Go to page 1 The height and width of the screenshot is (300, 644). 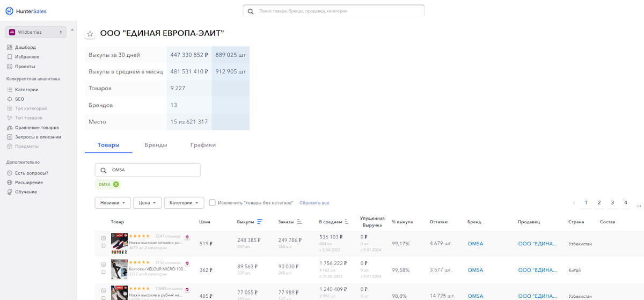click(x=586, y=203)
